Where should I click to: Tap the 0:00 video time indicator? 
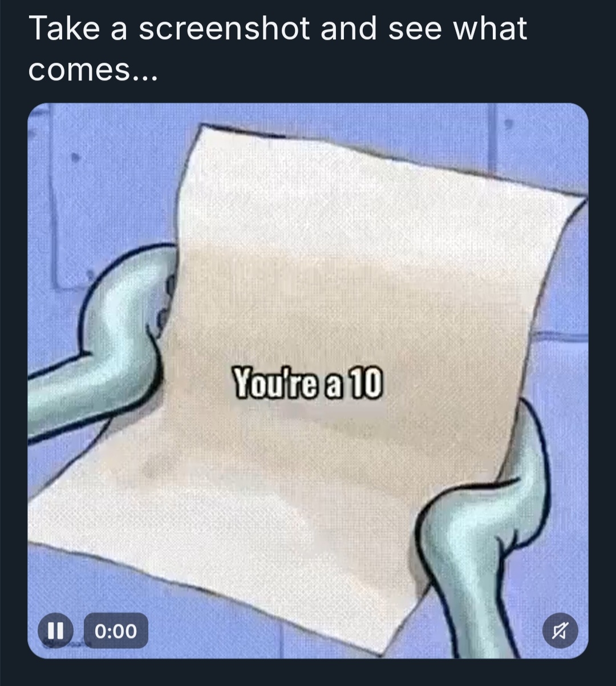(x=116, y=631)
